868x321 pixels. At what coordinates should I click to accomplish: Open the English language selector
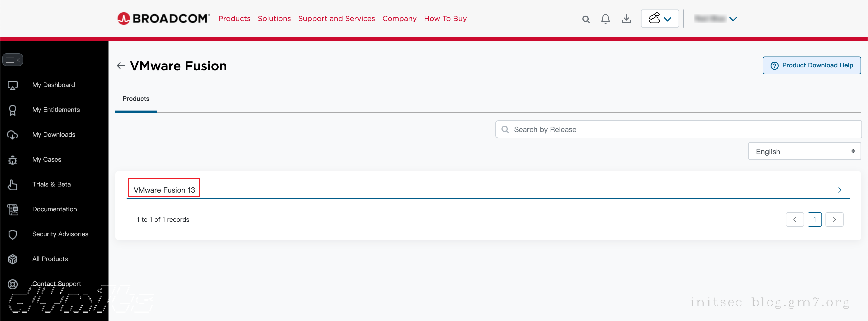(804, 151)
